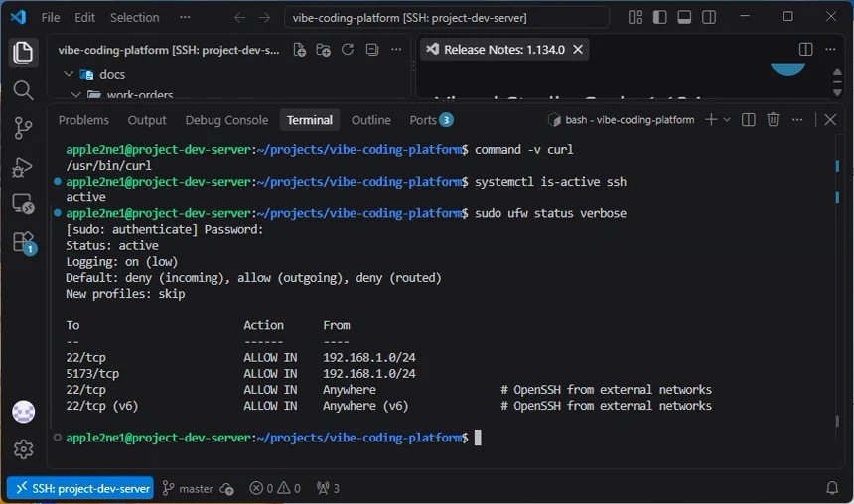
Task: Open the Edit menu
Action: click(x=84, y=18)
